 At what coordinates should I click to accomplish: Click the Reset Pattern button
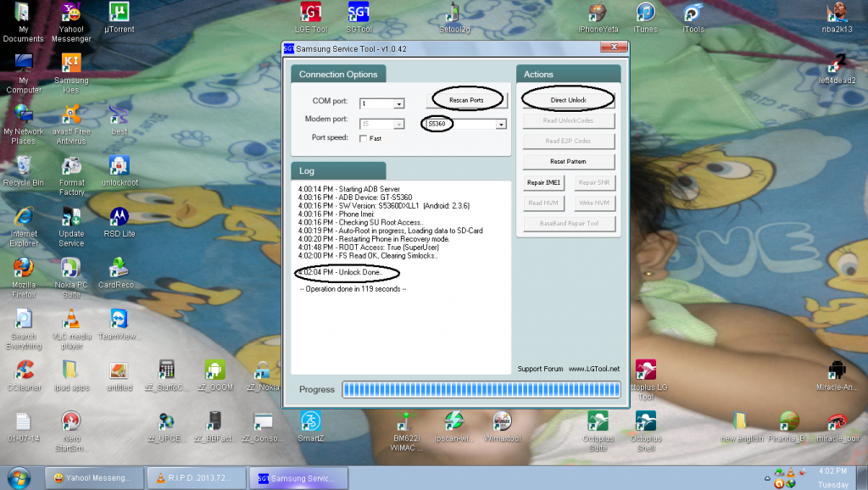[569, 162]
